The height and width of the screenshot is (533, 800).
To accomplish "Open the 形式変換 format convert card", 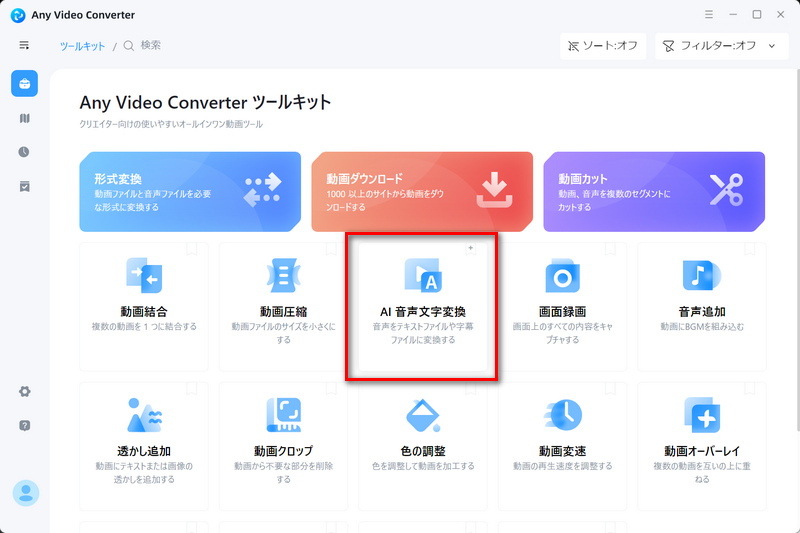I will tap(190, 192).
